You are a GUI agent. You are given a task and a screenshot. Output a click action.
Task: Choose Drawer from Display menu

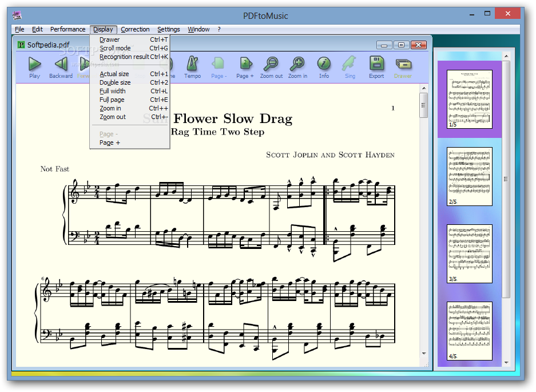130,39
